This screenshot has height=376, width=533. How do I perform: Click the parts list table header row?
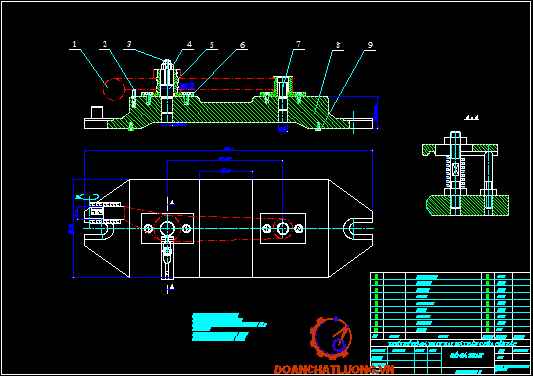(x=450, y=336)
